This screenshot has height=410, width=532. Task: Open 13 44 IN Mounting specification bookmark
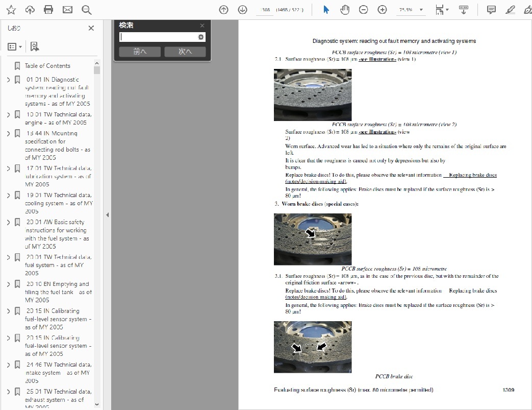tap(58, 146)
